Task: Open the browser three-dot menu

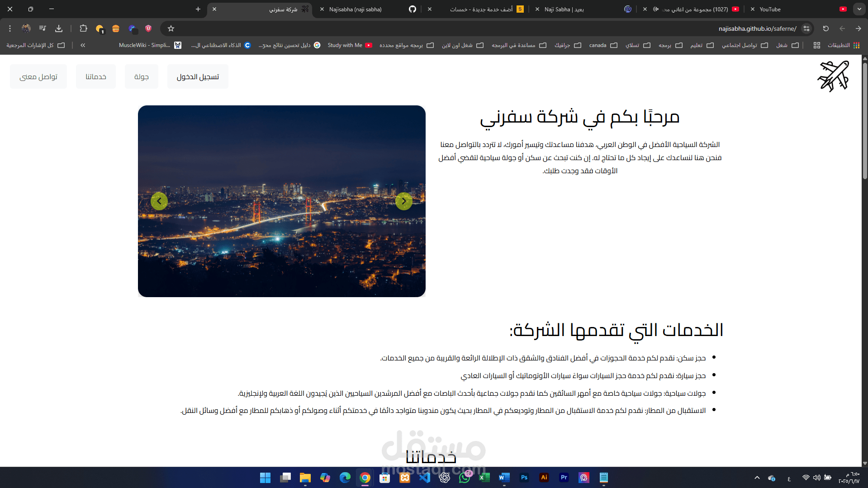Action: click(x=9, y=28)
